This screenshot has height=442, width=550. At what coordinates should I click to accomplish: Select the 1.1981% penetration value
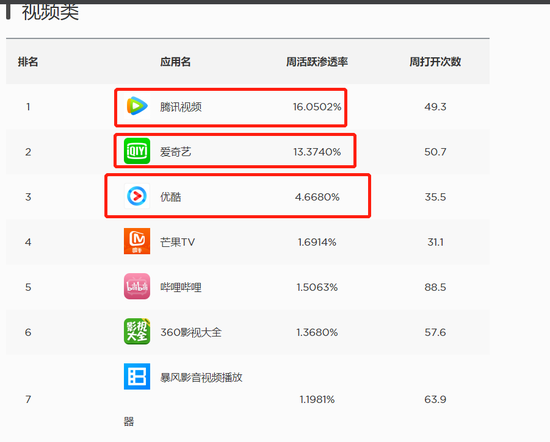pyautogui.click(x=317, y=399)
